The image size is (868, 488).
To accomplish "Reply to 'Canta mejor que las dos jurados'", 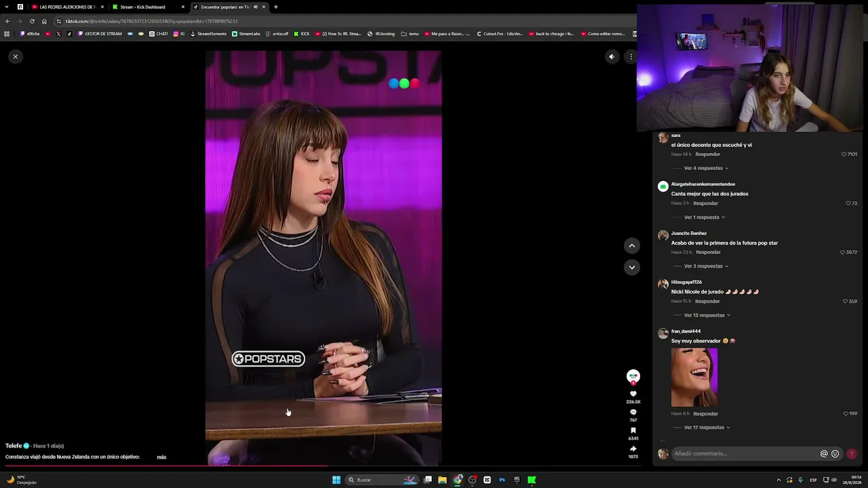I will 705,203.
